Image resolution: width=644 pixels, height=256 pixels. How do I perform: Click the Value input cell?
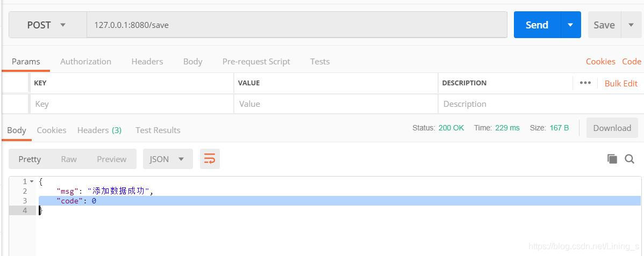click(335, 104)
